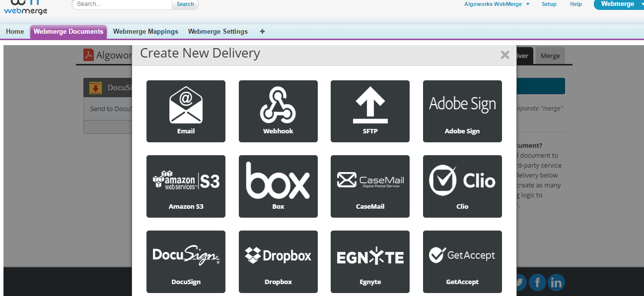Switch to Webmerge Mappings tab

(x=145, y=32)
